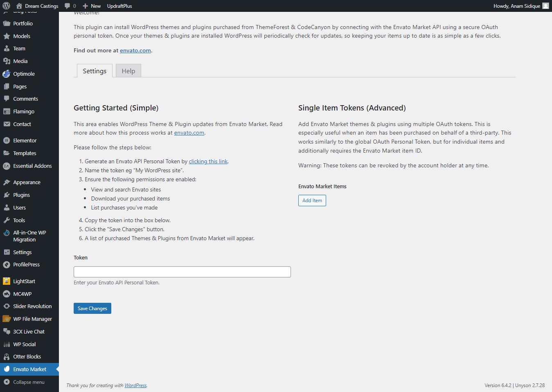Click the Envato Market leaf icon
The image size is (552, 392).
7,369
